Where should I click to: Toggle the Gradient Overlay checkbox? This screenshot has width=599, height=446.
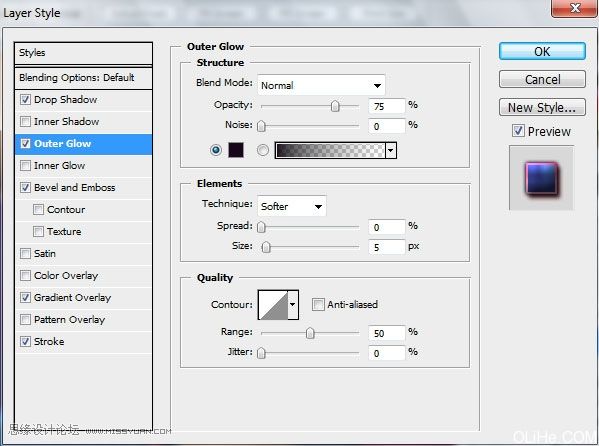[x=25, y=297]
